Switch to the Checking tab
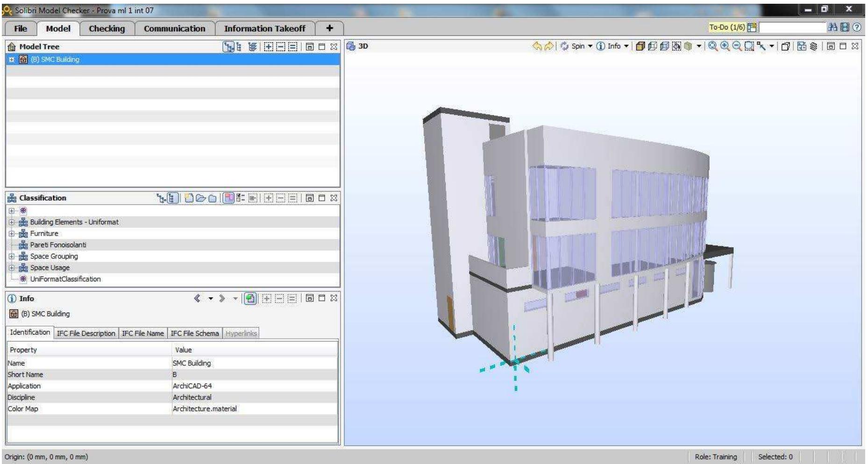Viewport: 868px width, 464px height. coord(107,29)
